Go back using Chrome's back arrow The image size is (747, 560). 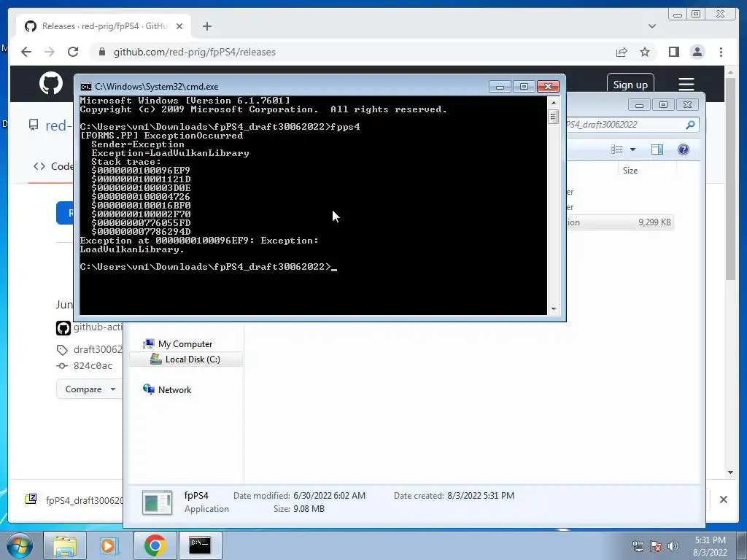[26, 52]
